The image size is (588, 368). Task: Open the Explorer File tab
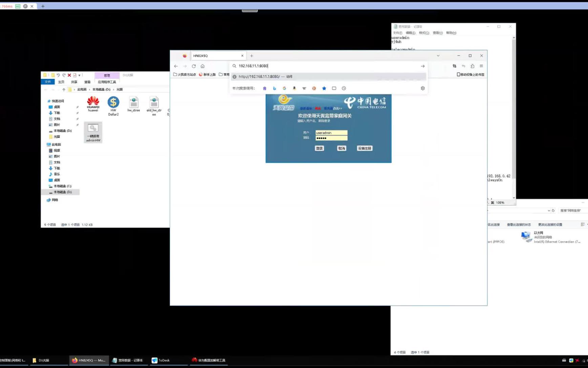pyautogui.click(x=48, y=82)
